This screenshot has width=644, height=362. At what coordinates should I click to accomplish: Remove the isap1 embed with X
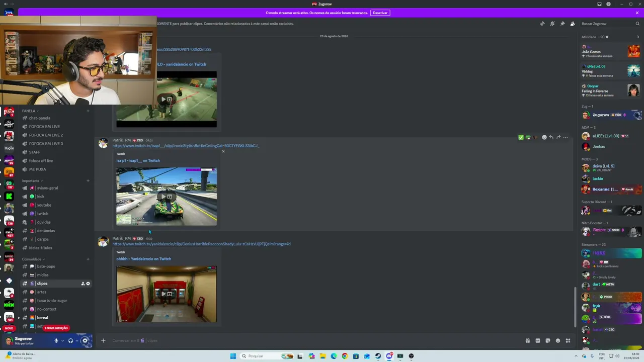[223, 151]
